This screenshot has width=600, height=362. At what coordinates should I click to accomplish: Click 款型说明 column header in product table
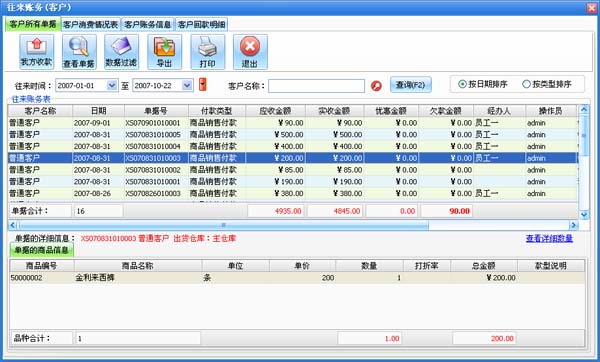coord(551,266)
